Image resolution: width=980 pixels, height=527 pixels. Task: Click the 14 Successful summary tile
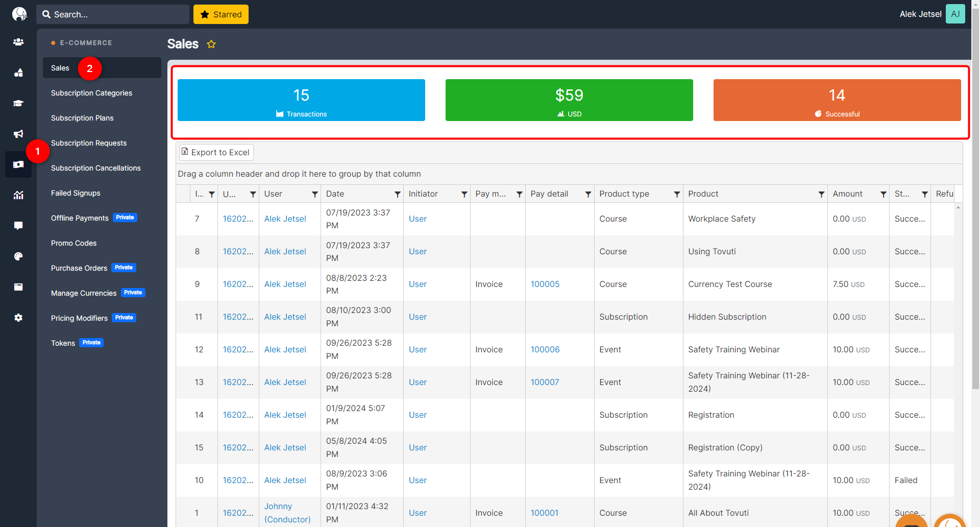[837, 100]
